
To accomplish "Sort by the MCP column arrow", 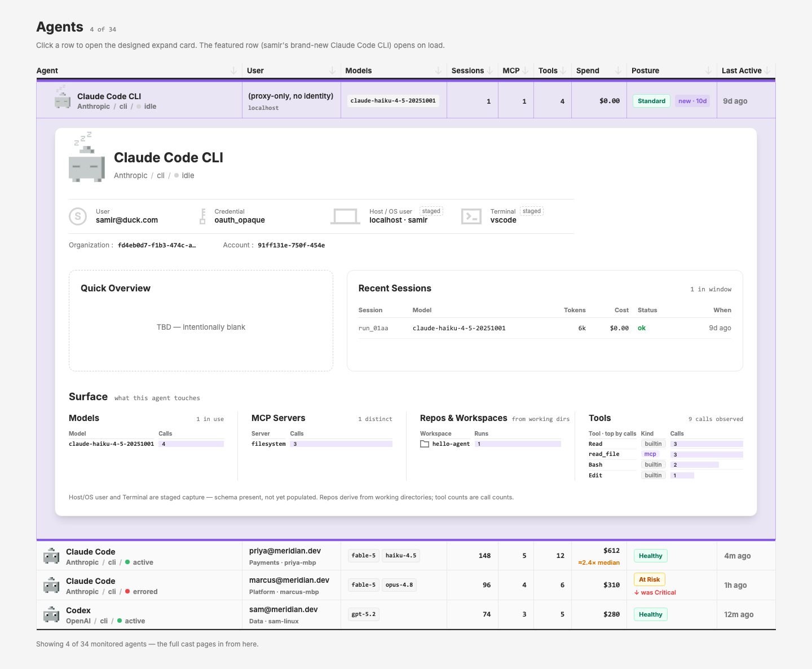I will (526, 70).
